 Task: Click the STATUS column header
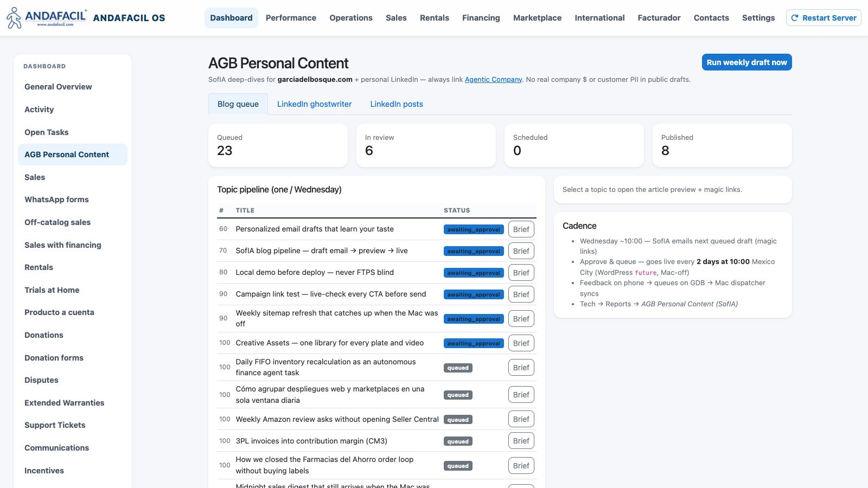(x=457, y=210)
